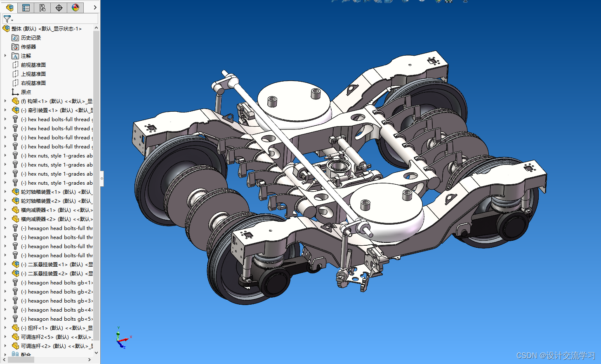Click the 牵引装置<1> subassembly icon
The height and width of the screenshot is (364, 601).
(x=15, y=110)
